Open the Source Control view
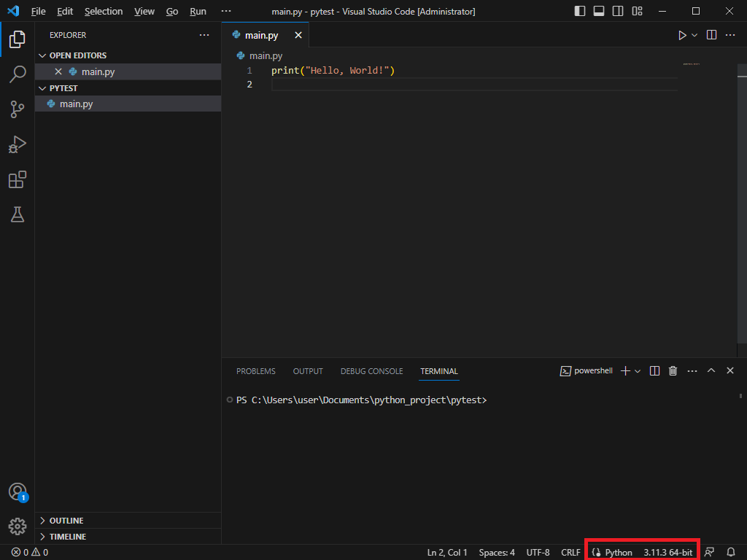This screenshot has width=747, height=560. coord(18,109)
